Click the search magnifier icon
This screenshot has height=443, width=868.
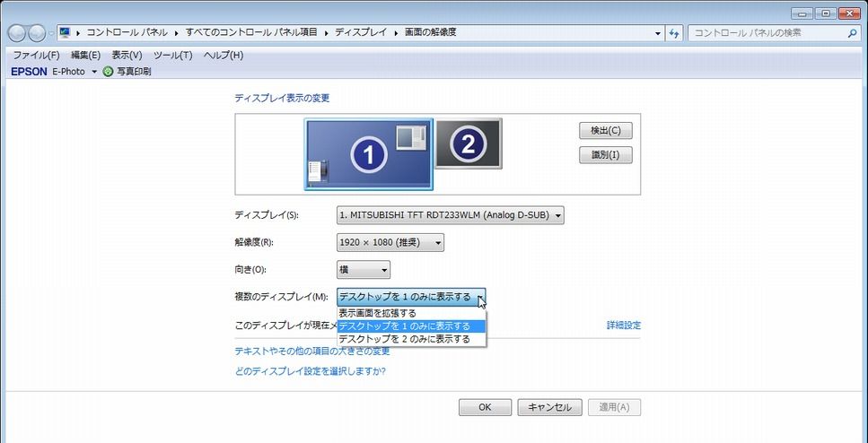[853, 33]
